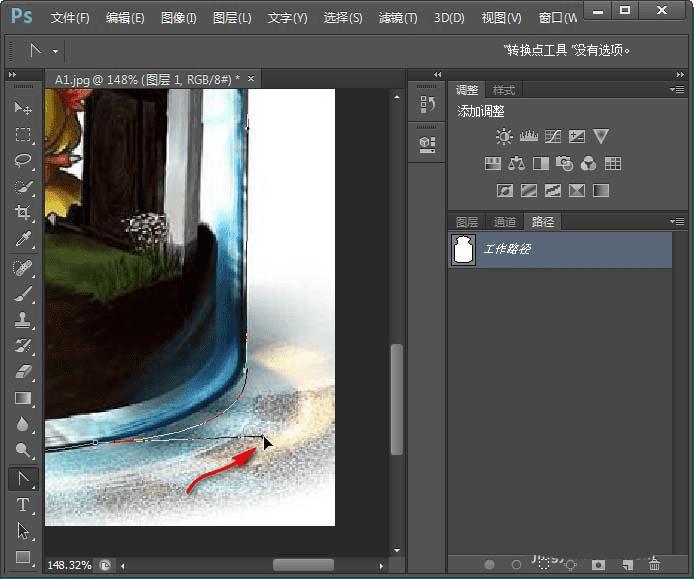
Task: Delete current path with trash icon
Action: point(654,566)
